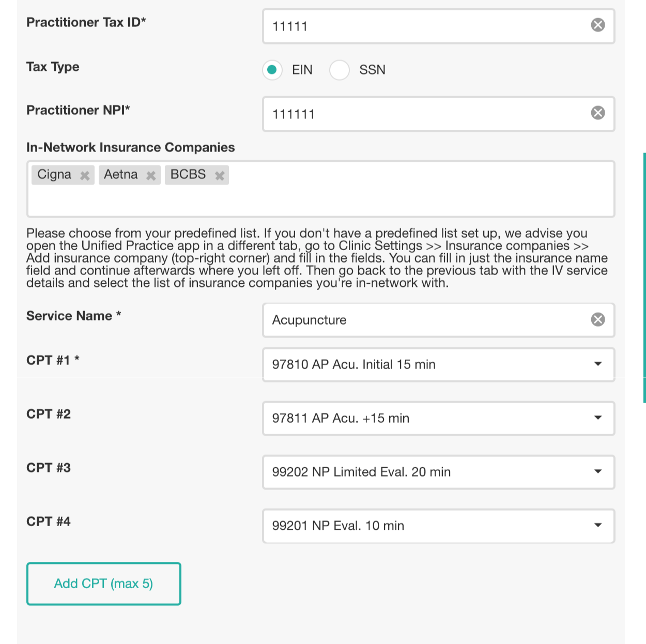Click the BCBS tag label
This screenshot has height=644, width=646.
click(188, 175)
